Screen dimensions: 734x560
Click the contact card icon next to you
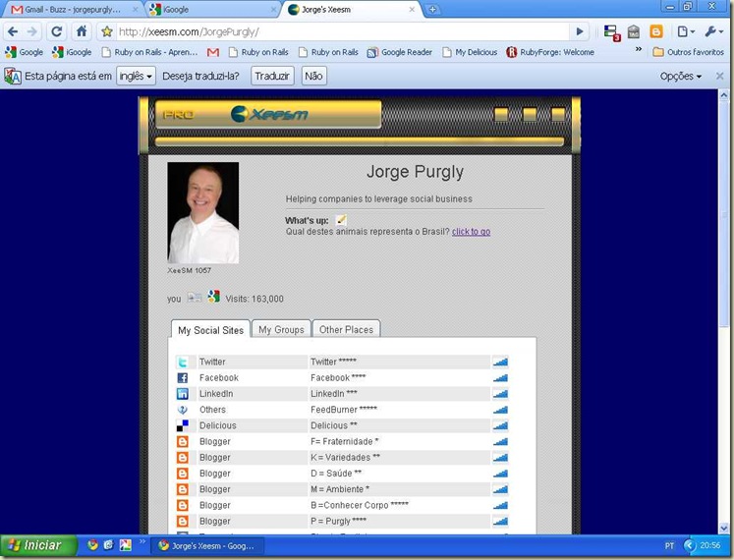pyautogui.click(x=195, y=298)
